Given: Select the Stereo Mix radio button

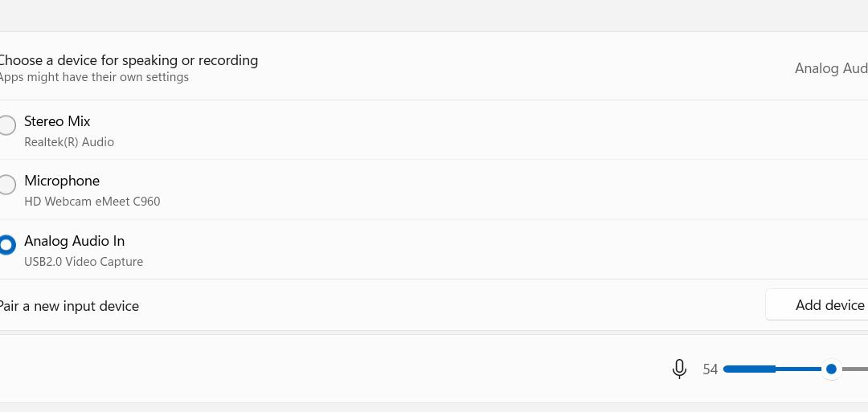Looking at the screenshot, I should coord(6,125).
